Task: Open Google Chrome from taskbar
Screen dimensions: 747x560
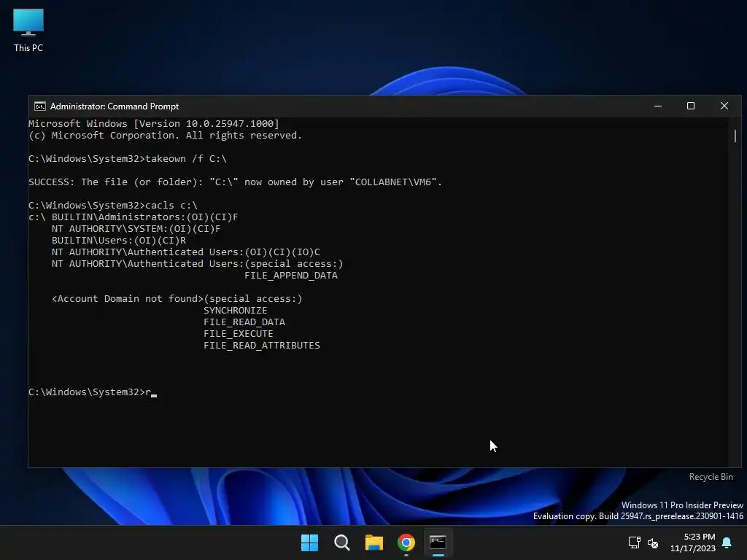Action: 406,542
